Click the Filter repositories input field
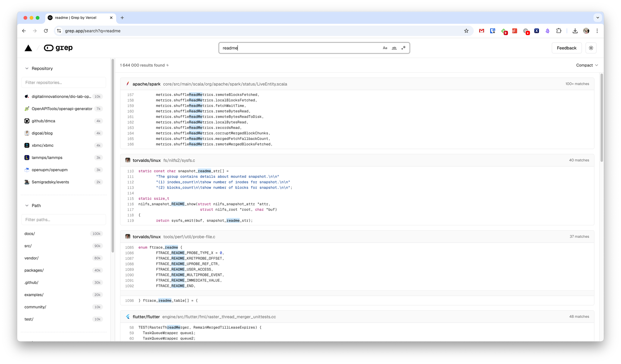 click(x=64, y=83)
